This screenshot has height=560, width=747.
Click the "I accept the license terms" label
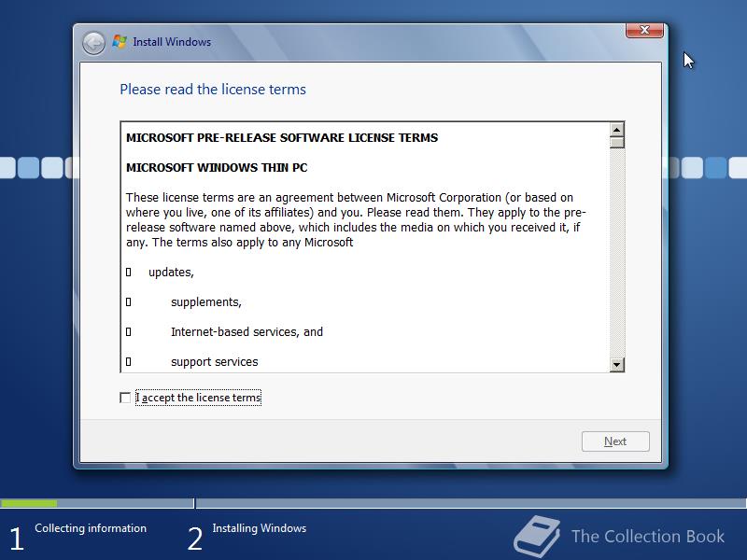click(198, 398)
